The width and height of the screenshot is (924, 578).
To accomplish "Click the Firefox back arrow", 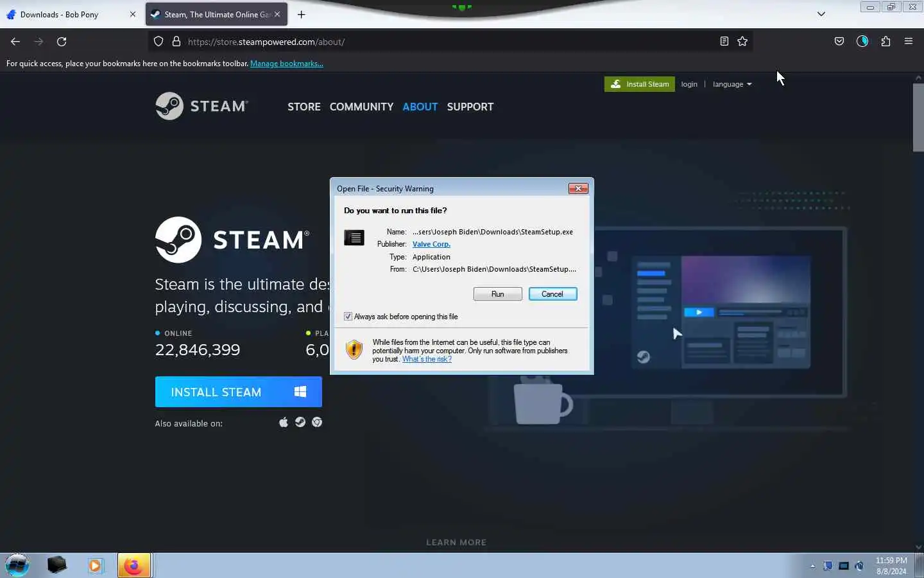I will (x=15, y=42).
